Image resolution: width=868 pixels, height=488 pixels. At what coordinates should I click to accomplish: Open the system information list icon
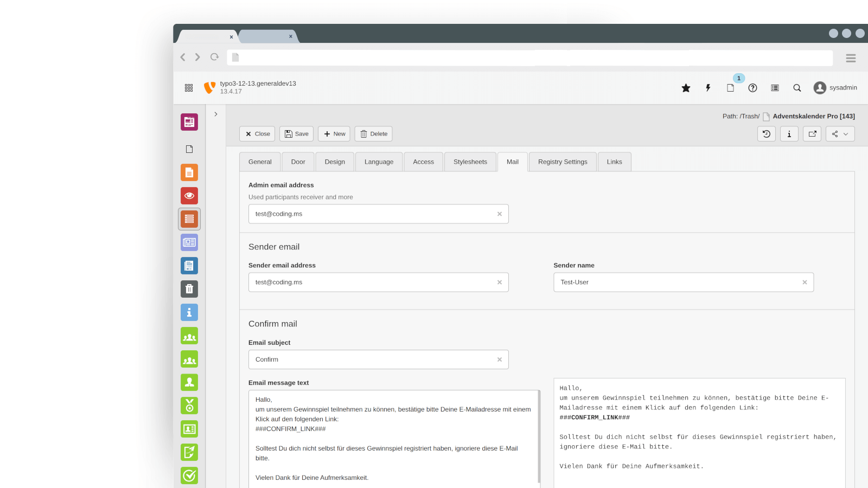coord(775,88)
